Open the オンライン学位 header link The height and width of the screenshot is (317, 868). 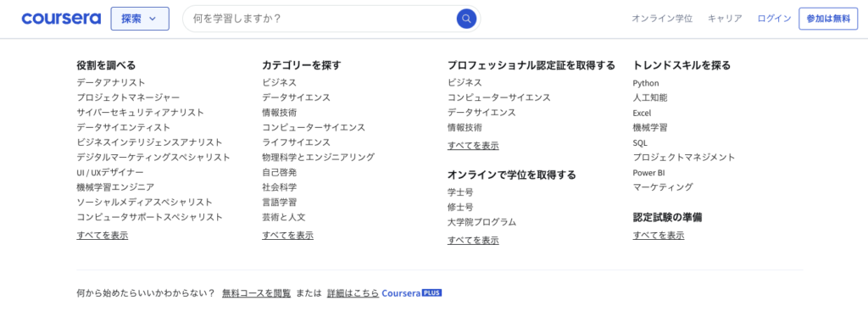(x=662, y=19)
